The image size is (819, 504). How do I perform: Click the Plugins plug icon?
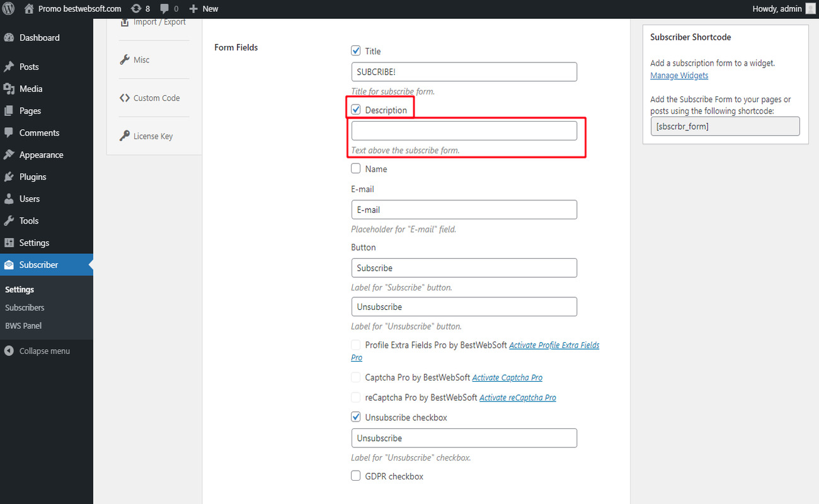tap(9, 177)
